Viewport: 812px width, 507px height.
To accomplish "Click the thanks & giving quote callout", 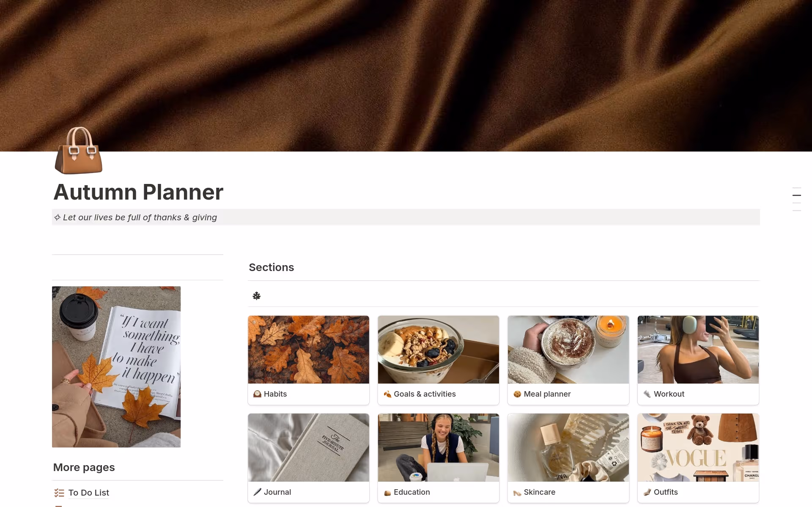I will coord(406,217).
